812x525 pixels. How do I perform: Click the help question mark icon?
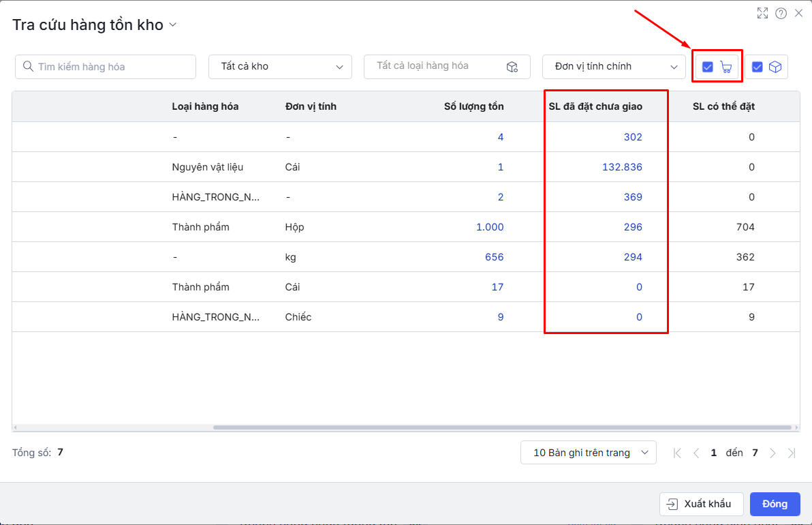[x=781, y=13]
